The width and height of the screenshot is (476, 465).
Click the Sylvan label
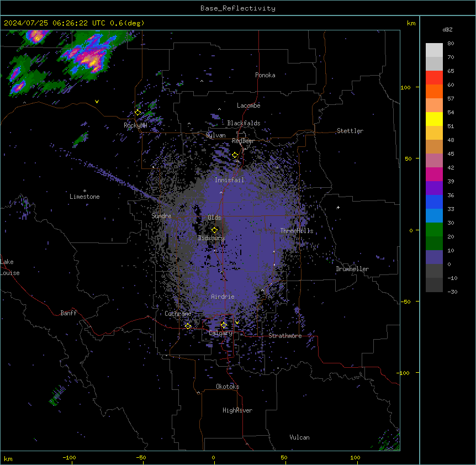pos(215,135)
